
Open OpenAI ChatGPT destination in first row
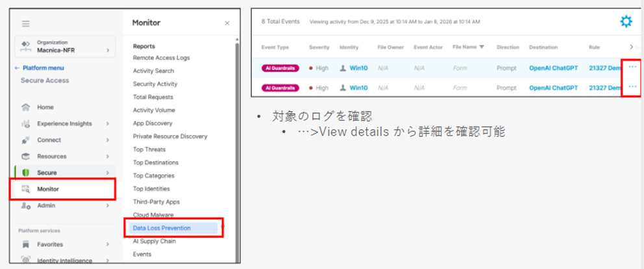tap(553, 68)
